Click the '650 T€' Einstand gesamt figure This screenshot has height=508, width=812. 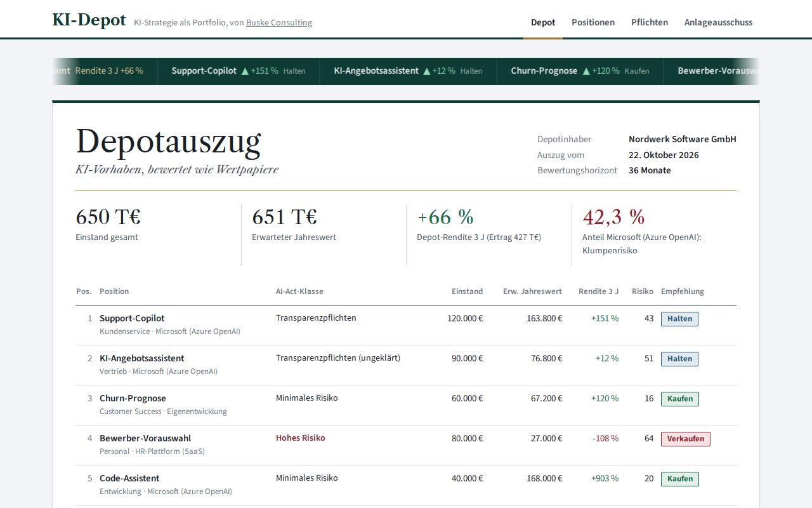pos(108,217)
